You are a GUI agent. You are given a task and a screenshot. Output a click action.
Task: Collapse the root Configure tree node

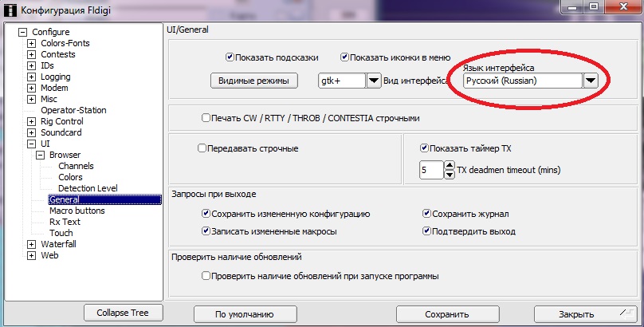click(22, 32)
